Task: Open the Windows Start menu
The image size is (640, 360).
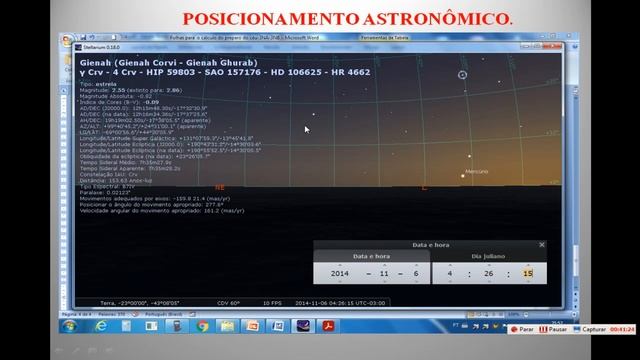Action: [69, 326]
